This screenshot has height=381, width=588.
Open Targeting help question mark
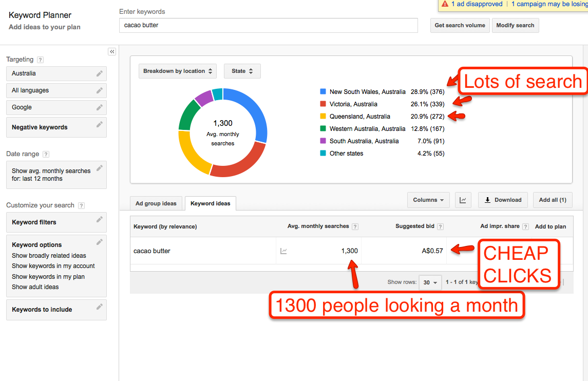(41, 60)
